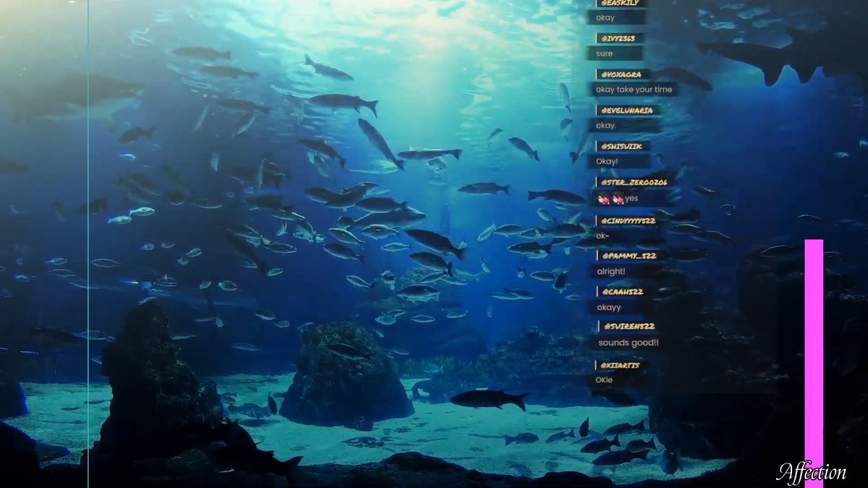Click the 'ok~' chat message
Viewport: 868px width, 488px height.
(x=603, y=235)
